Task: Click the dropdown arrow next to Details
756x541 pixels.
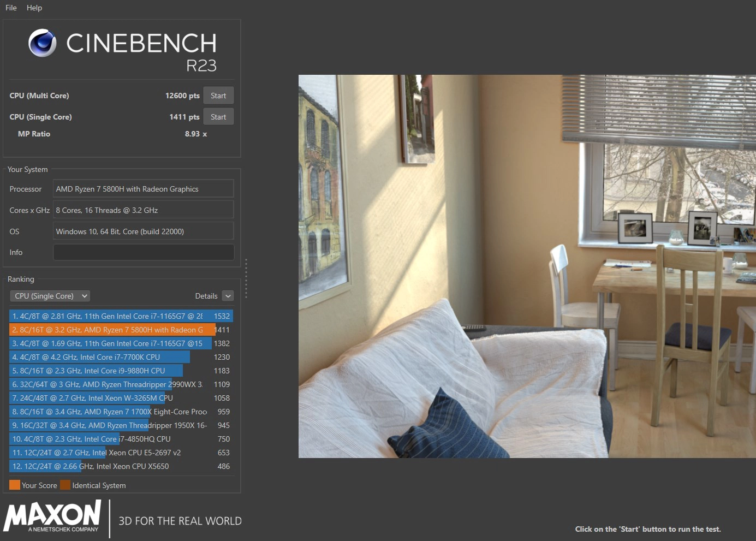Action: pos(228,295)
